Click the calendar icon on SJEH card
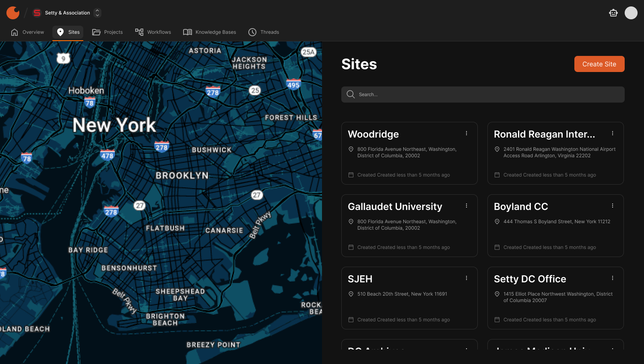This screenshot has height=364, width=644. pyautogui.click(x=351, y=320)
